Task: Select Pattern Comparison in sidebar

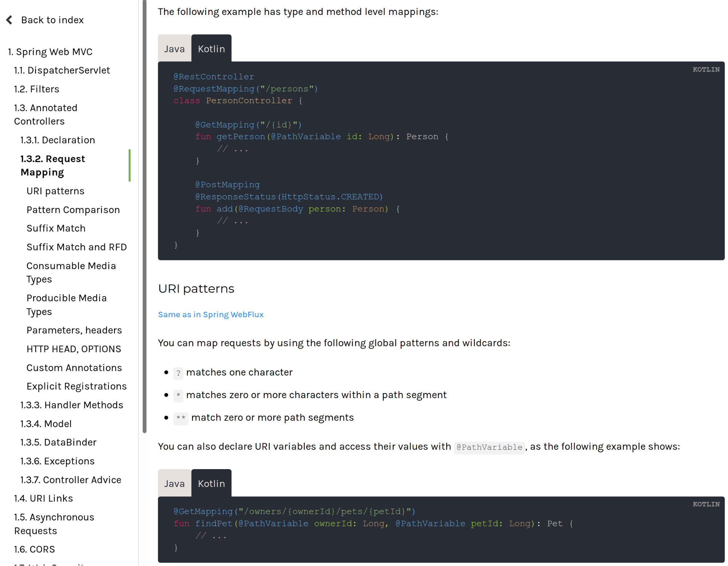Action: [73, 210]
